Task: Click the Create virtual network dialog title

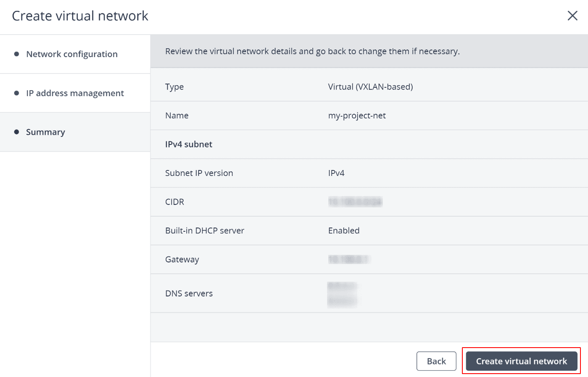Action: click(80, 16)
